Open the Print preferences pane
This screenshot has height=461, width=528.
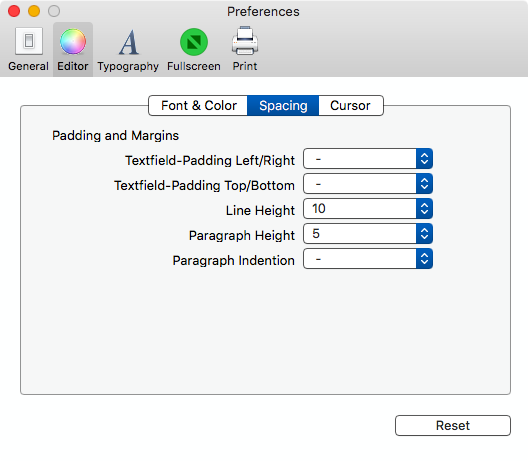tap(245, 50)
